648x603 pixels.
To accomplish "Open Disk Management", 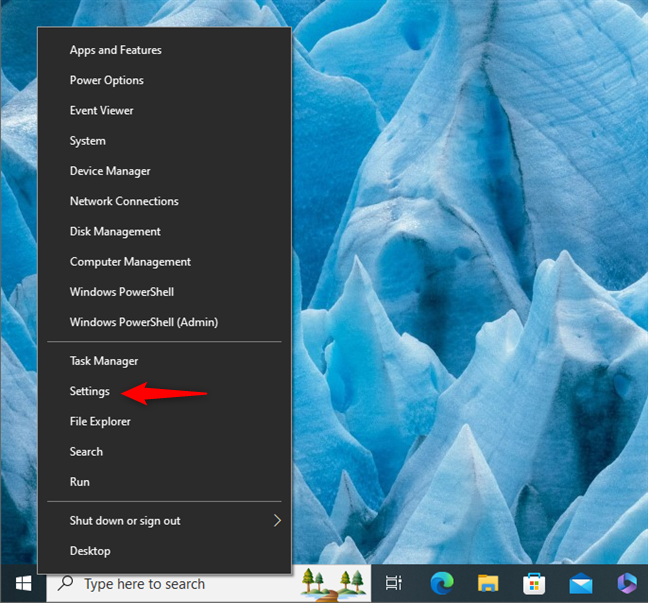I will 164,231.
